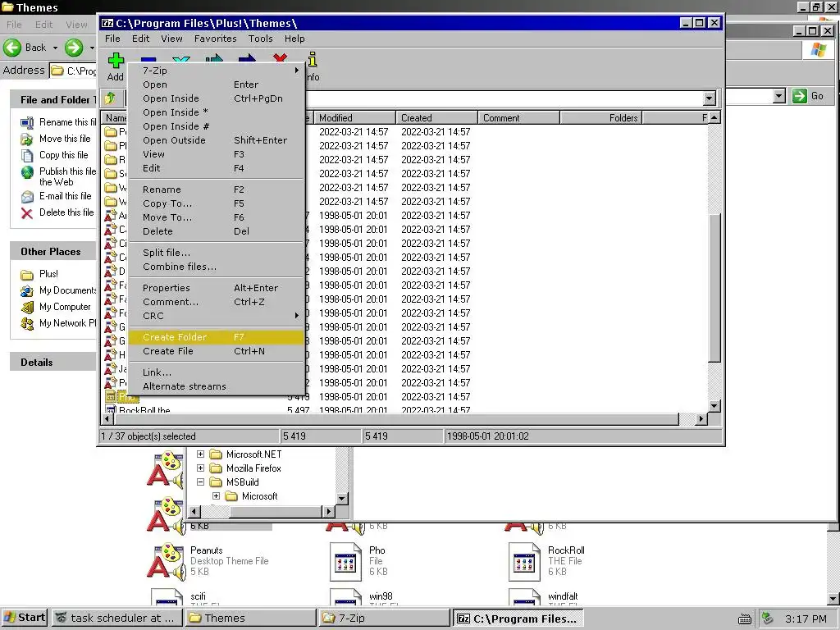840x630 pixels.
Task: Click the Comment column header
Action: click(x=518, y=118)
